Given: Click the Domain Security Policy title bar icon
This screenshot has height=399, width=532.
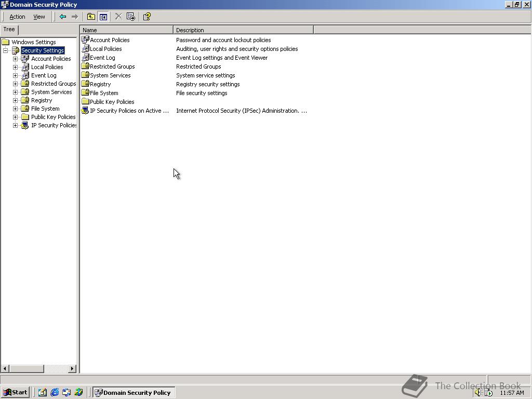Looking at the screenshot, I should pyautogui.click(x=5, y=4).
